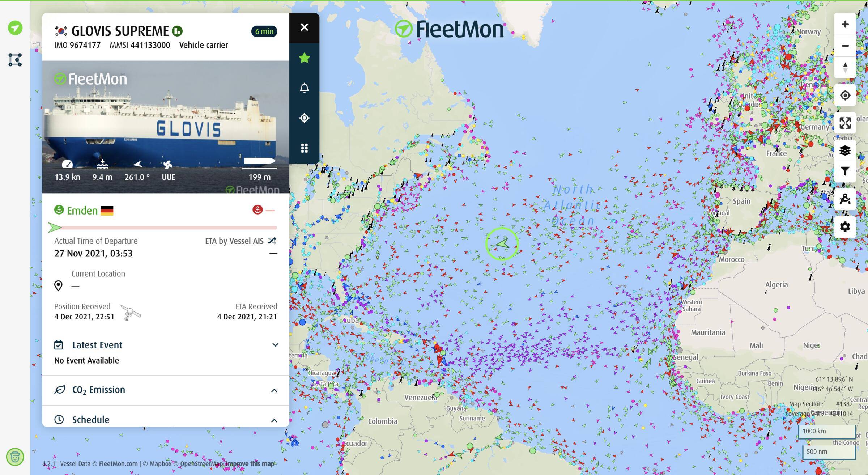
Task: Click the IMO number 9674177
Action: click(85, 45)
